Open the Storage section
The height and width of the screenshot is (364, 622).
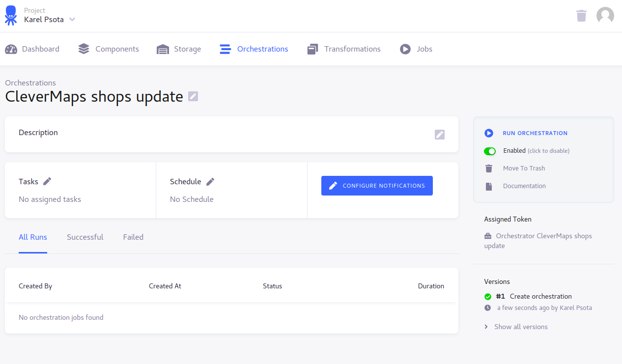[x=179, y=49]
